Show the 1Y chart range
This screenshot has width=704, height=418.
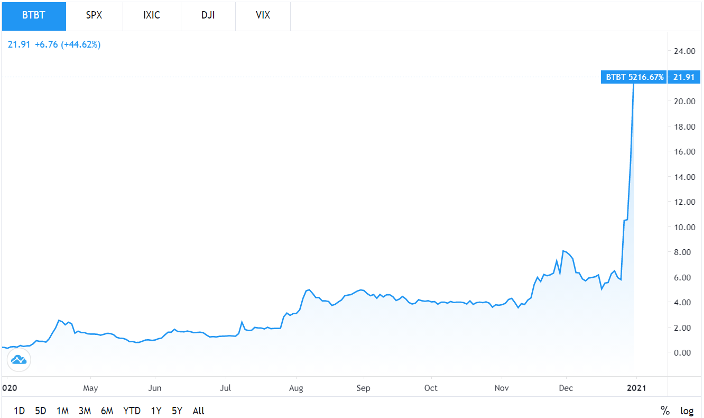tap(156, 410)
